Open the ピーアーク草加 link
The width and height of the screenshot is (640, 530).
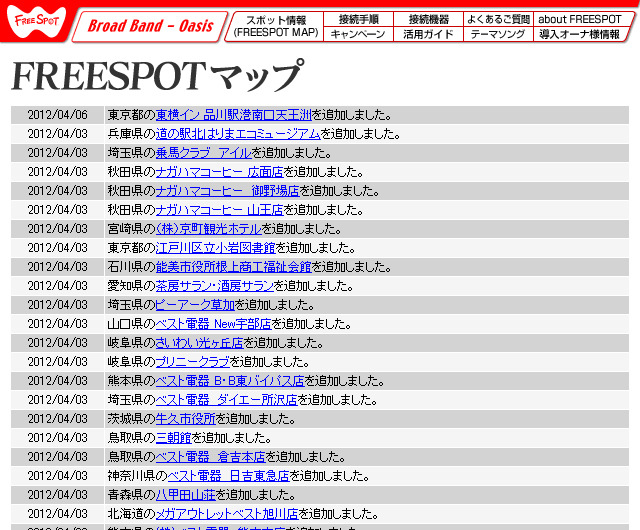point(195,305)
